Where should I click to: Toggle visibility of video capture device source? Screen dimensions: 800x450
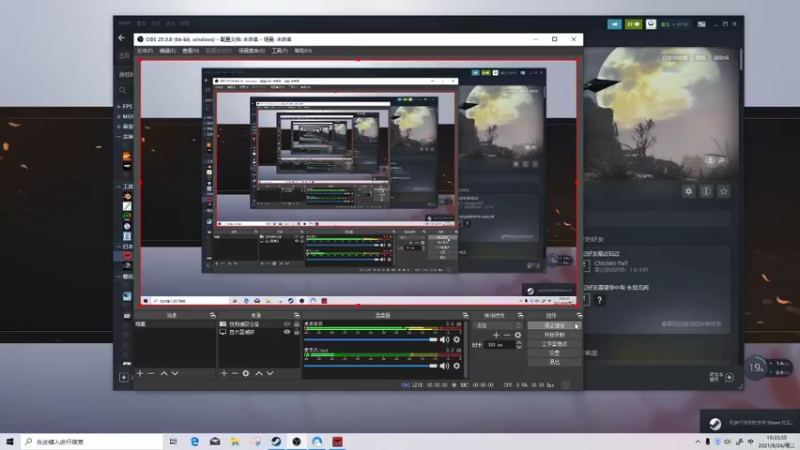tap(287, 324)
